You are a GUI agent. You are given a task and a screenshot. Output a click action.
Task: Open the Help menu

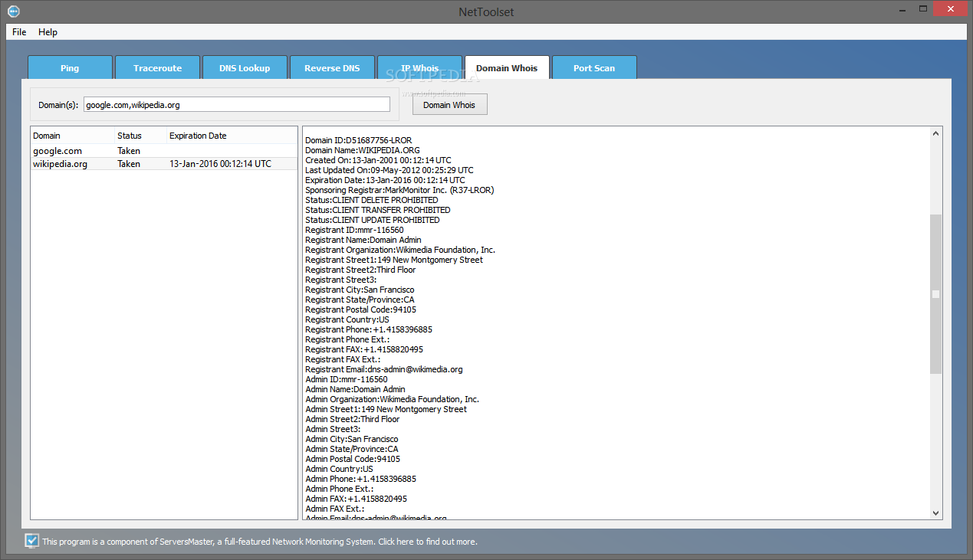[48, 32]
